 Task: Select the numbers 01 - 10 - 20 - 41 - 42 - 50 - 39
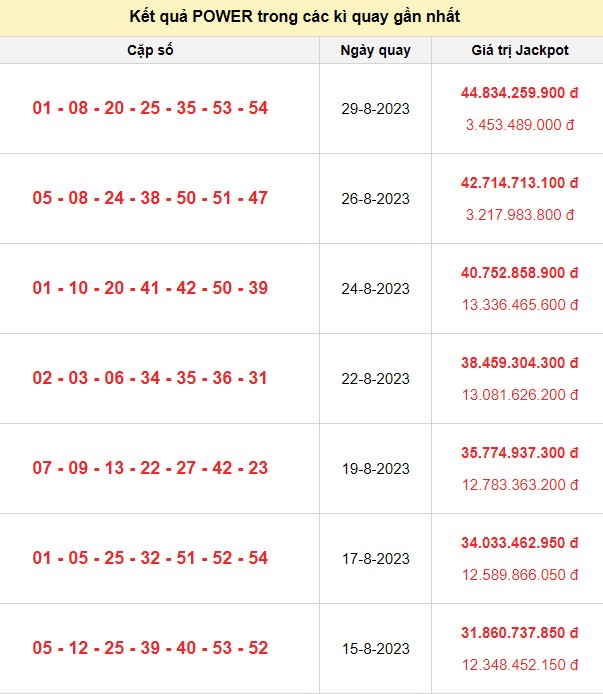click(150, 288)
